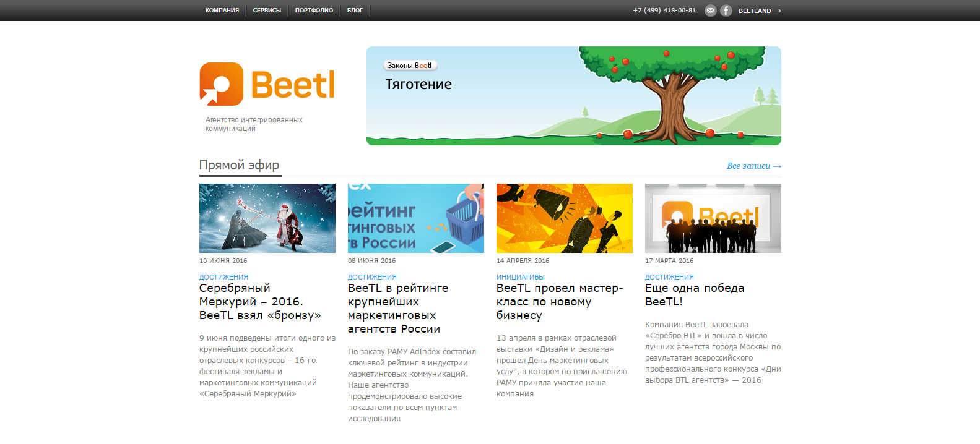Click the summary starting По заказу РАМУ AdIndex
Screen dimensions: 980x444
click(x=412, y=385)
